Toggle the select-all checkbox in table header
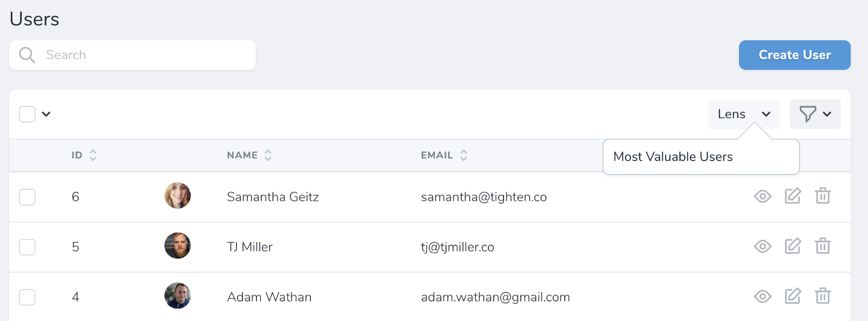Image resolution: width=868 pixels, height=321 pixels. (x=27, y=114)
